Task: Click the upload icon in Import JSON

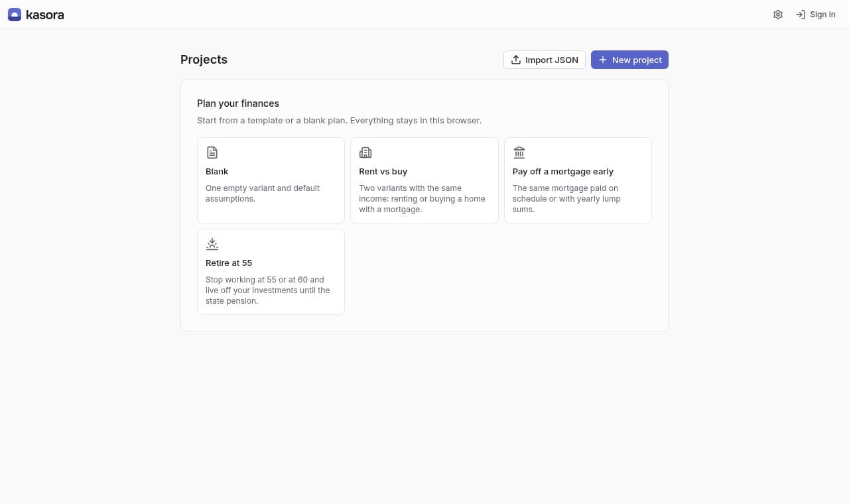Action: (516, 60)
